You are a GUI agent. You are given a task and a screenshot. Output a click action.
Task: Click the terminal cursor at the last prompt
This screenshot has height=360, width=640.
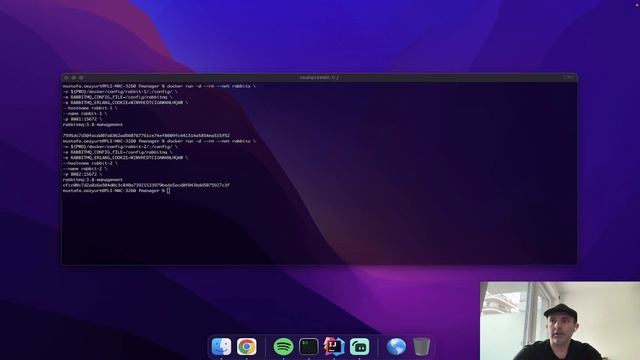pyautogui.click(x=169, y=191)
